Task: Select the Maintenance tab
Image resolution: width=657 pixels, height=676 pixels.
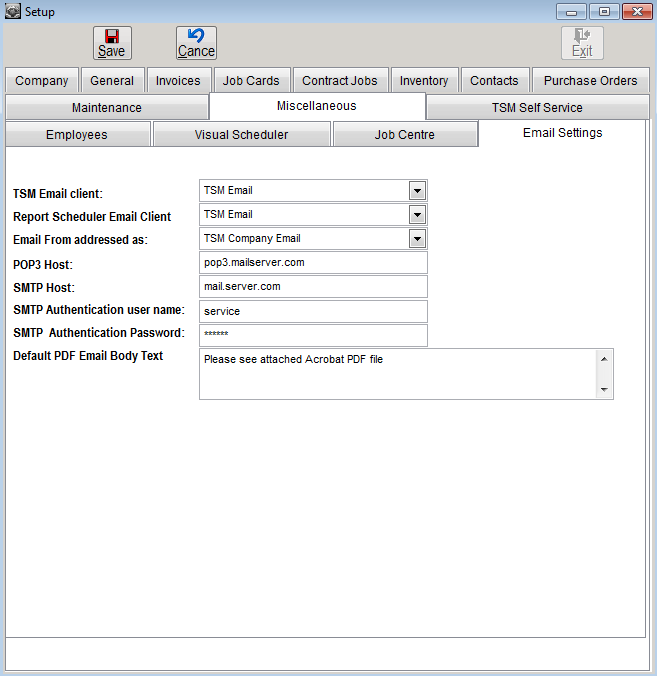Action: coord(107,107)
